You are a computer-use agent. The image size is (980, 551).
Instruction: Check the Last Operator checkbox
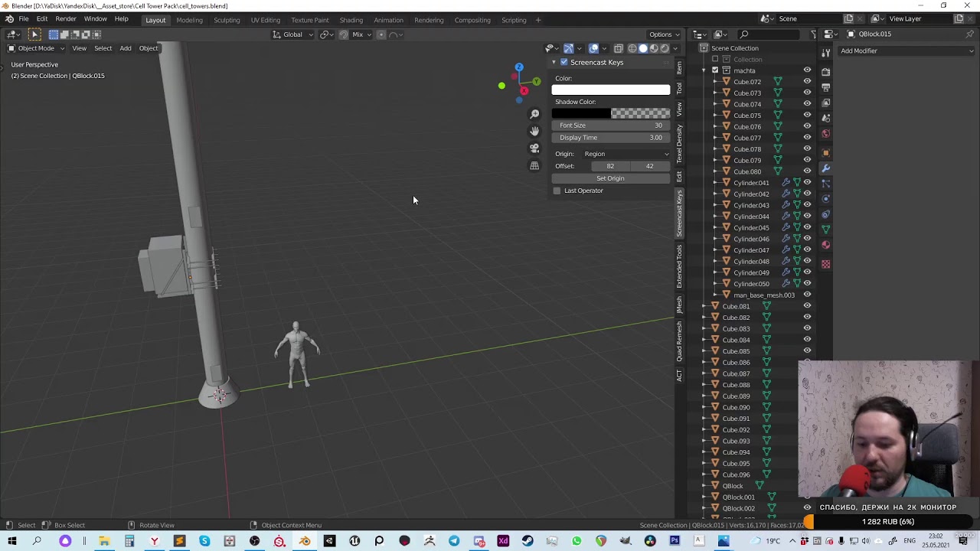coord(557,191)
